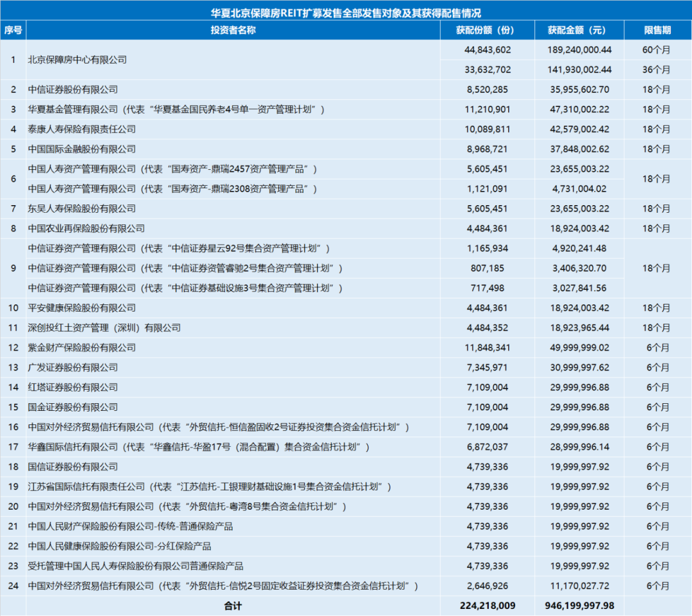The width and height of the screenshot is (692, 616).
Task: Click the 合计 total label
Action: pos(233,606)
